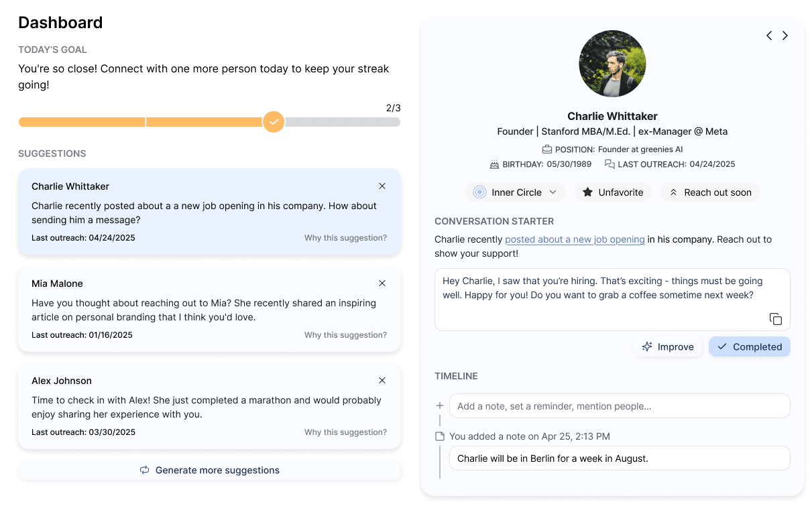Click the plus icon to add timeline entry

click(440, 405)
